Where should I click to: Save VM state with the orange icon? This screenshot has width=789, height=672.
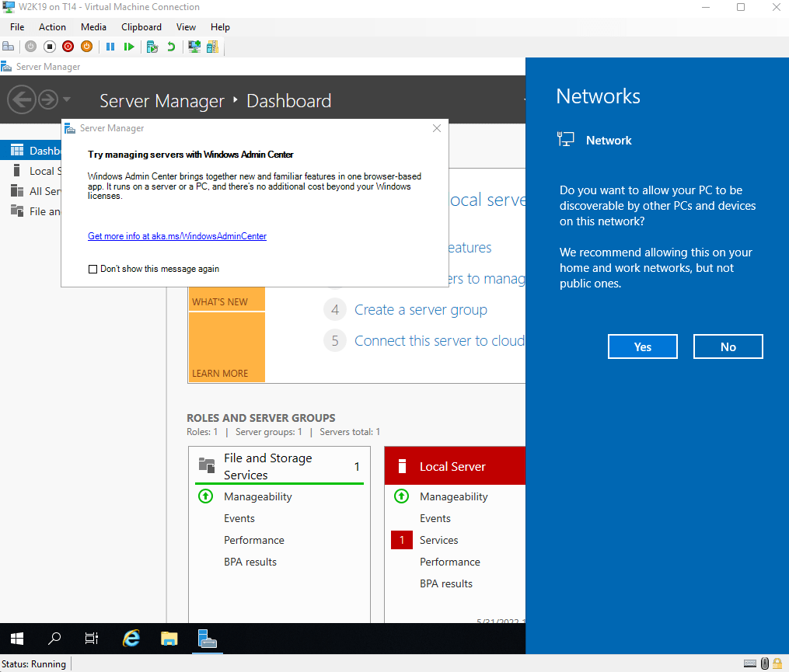[x=86, y=47]
